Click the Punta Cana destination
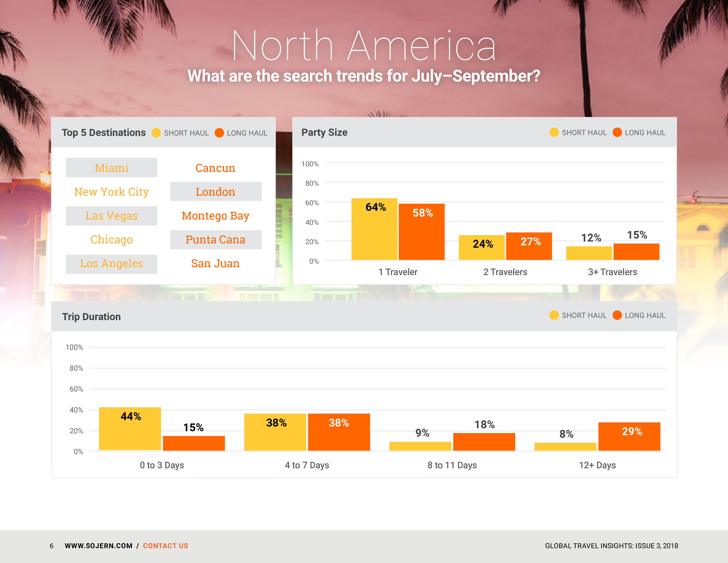 click(x=215, y=240)
